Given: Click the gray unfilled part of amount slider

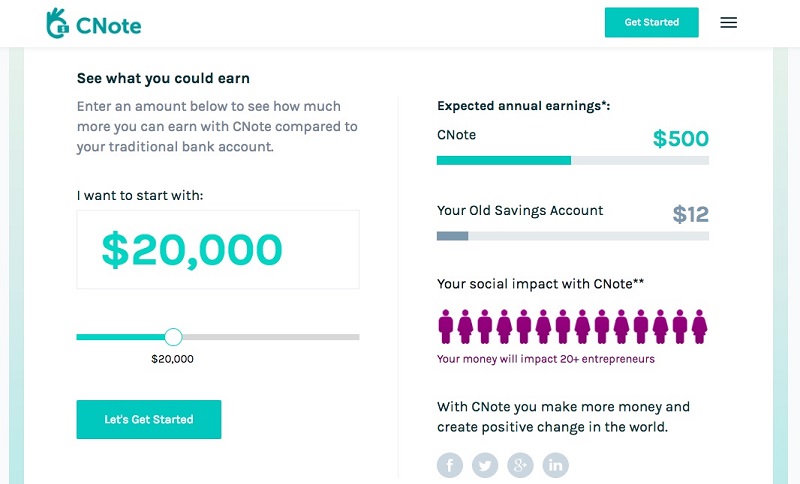Looking at the screenshot, I should coord(271,337).
